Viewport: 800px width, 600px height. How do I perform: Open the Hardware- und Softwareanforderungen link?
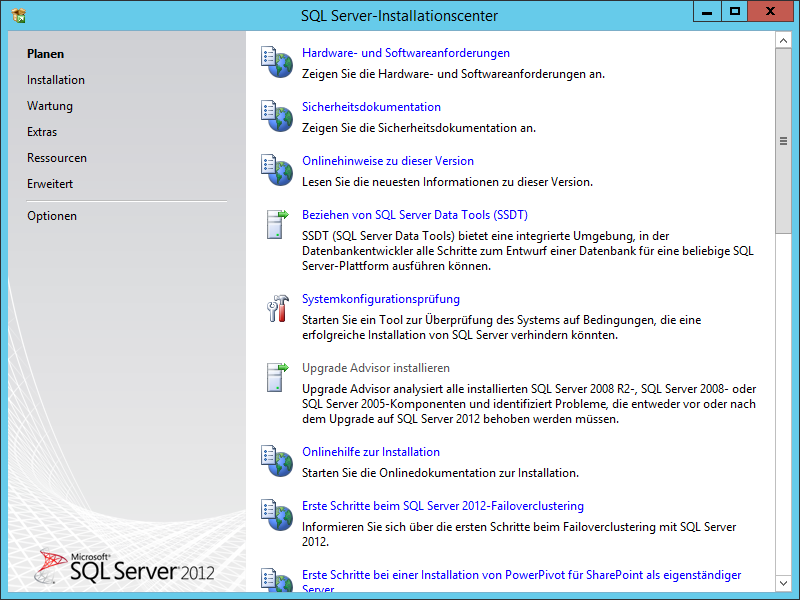(x=406, y=53)
